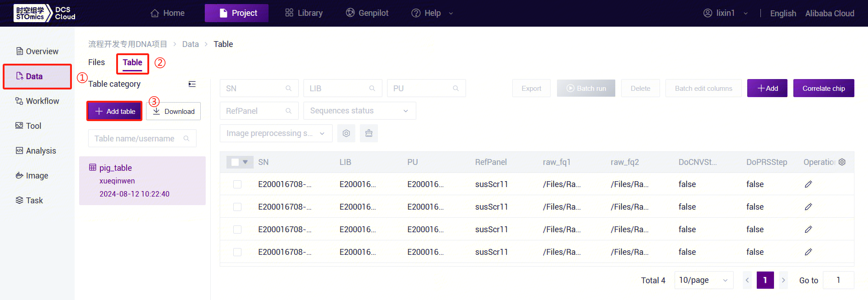Click the Correlate chip button
Screen dimensions: 868x300
(824, 88)
